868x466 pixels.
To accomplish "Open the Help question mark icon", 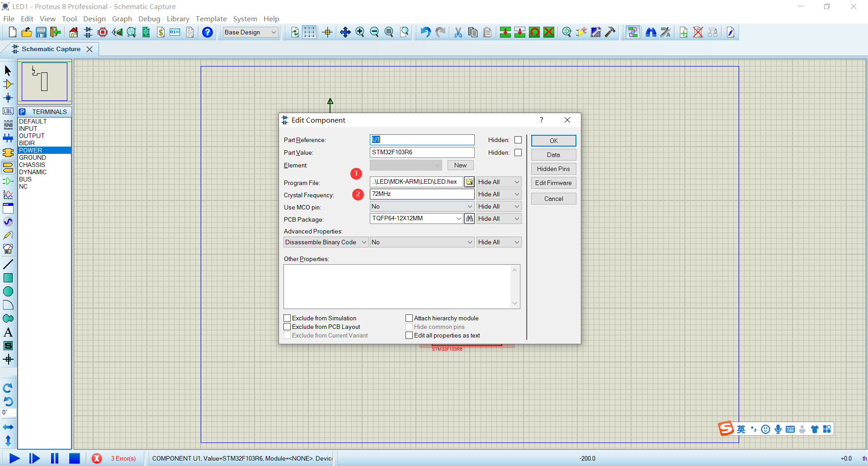I will [x=208, y=32].
